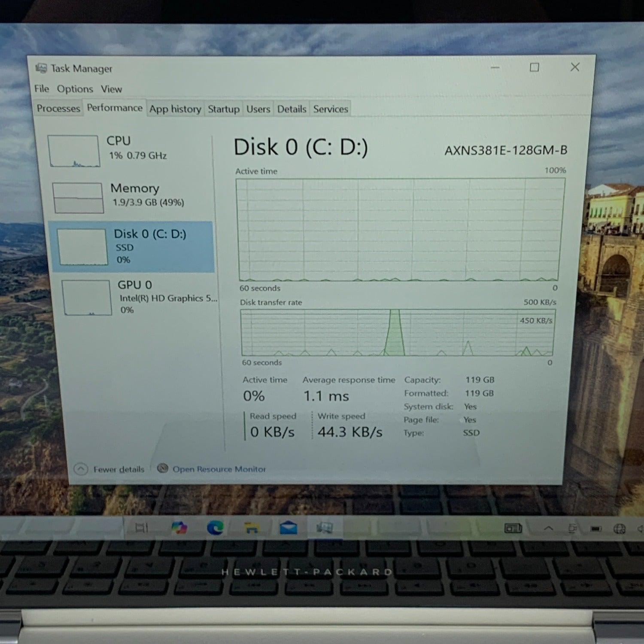Viewport: 644px width, 644px height.
Task: Click the circled arrow beside Fewer details
Action: [80, 469]
